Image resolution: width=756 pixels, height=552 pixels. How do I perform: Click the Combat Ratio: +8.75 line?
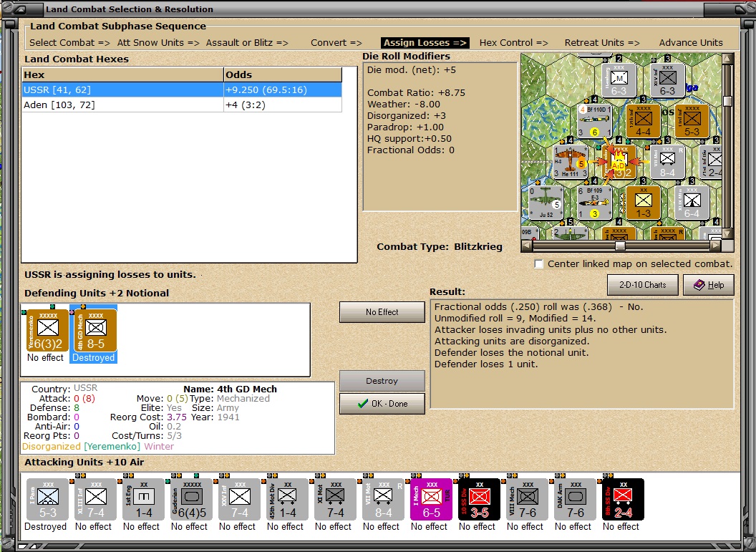[416, 92]
